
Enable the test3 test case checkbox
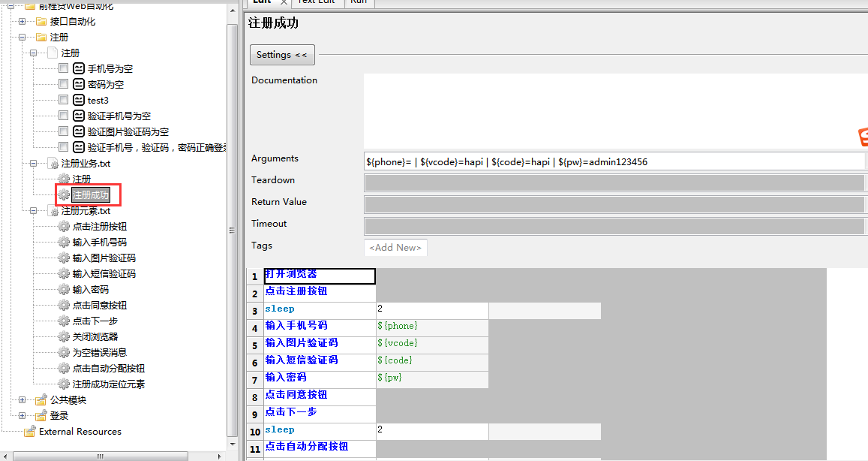[x=63, y=99]
